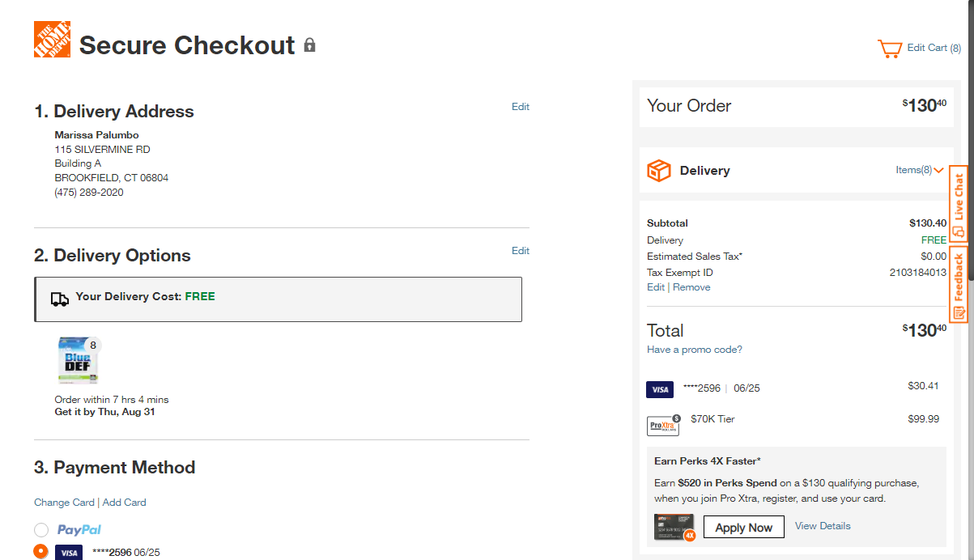Screen dimensions: 974x560
Task: Click the Blue DEF product thumbnail
Action: pyautogui.click(x=79, y=360)
